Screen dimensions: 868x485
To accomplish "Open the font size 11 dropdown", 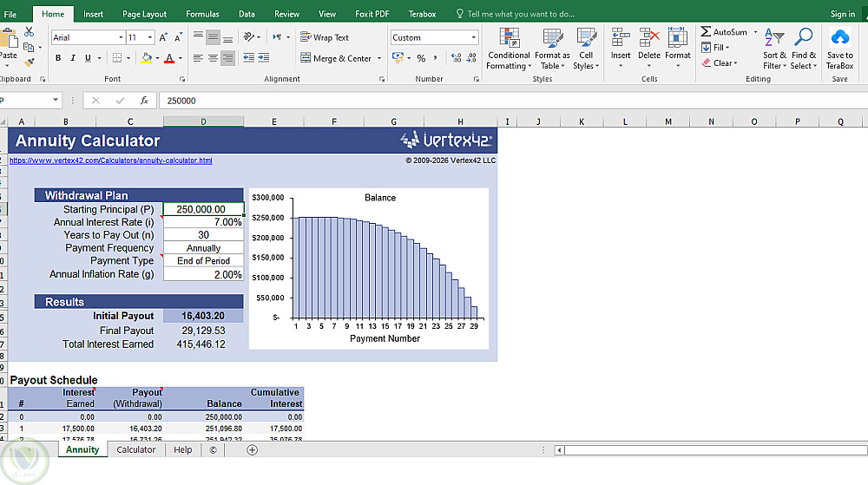I will (150, 37).
